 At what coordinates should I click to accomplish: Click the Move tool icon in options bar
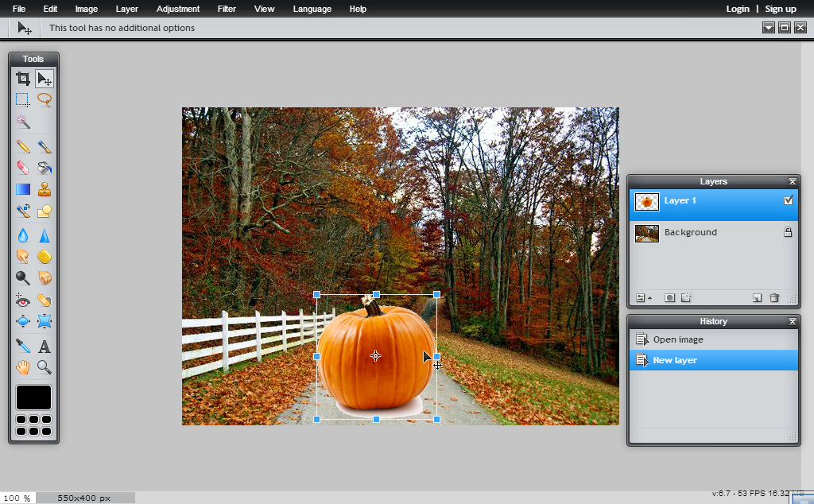pos(25,28)
